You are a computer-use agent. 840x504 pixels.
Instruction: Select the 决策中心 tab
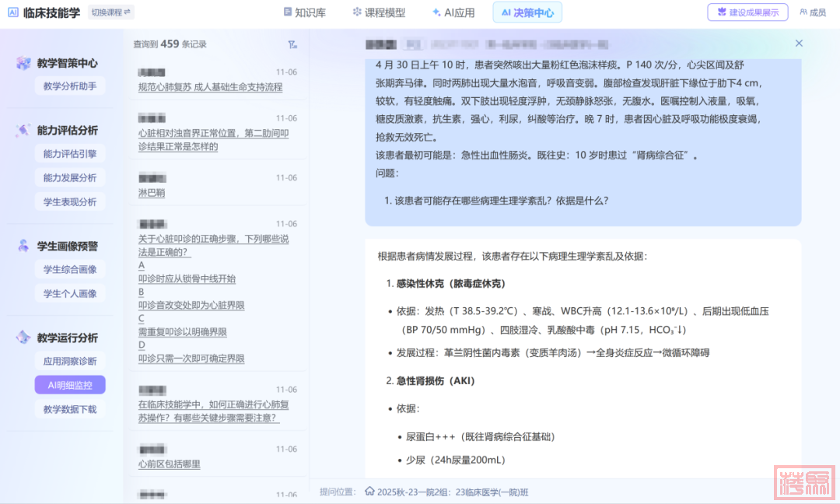coord(527,12)
